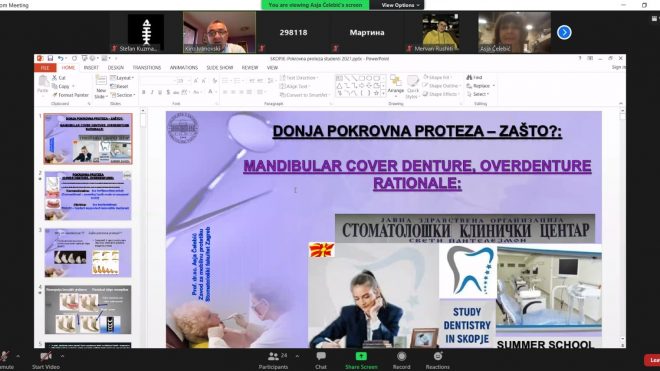Click the slide title DONJA POKROVNA PROTEZA

[x=417, y=131]
